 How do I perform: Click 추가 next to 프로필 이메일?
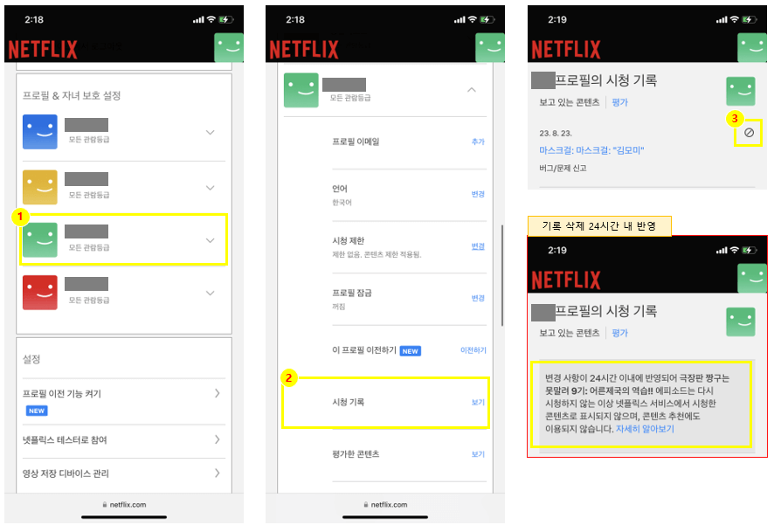[478, 142]
